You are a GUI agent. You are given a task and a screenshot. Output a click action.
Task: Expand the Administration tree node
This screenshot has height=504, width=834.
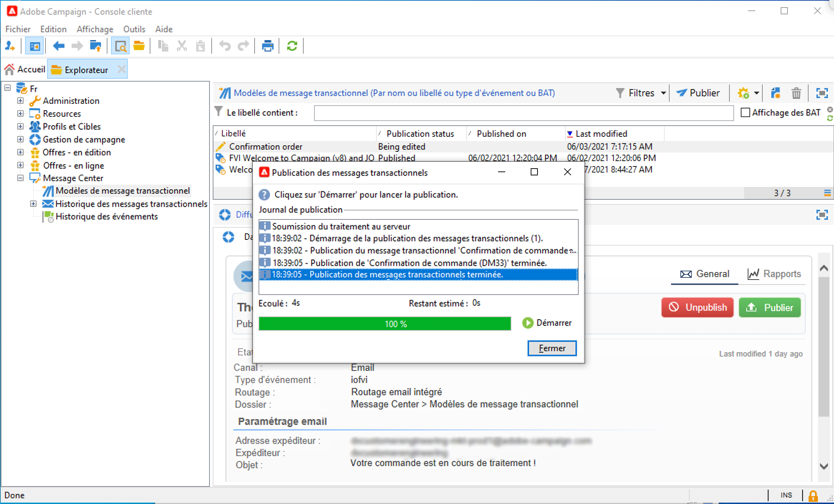(x=20, y=101)
